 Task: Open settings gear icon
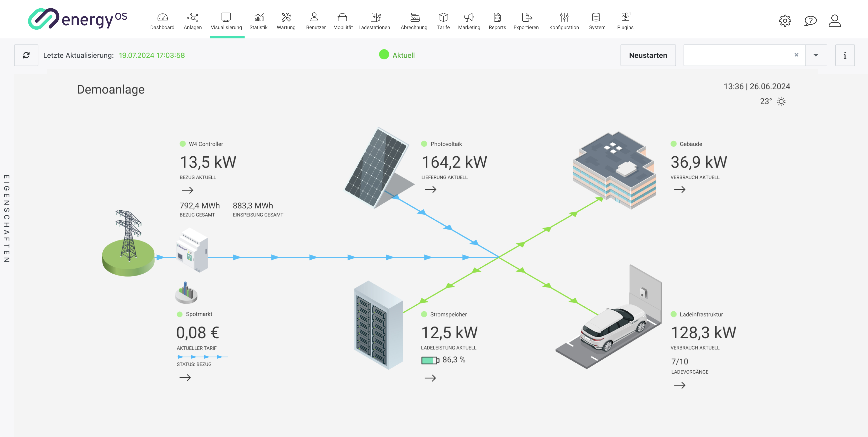pyautogui.click(x=785, y=21)
